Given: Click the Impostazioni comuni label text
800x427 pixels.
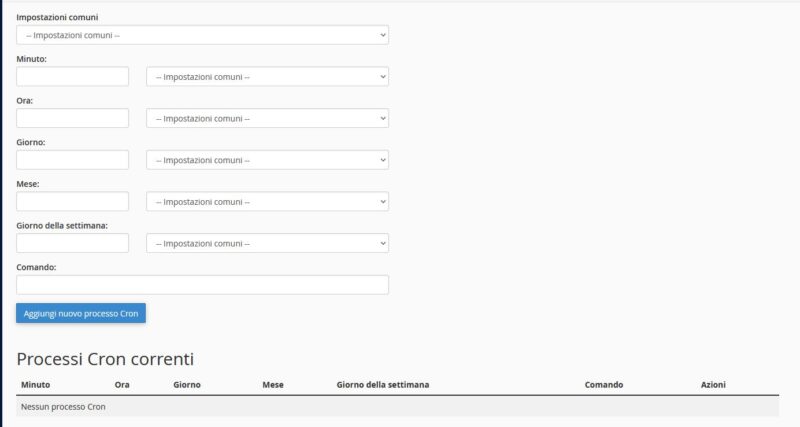Looking at the screenshot, I should click(57, 17).
